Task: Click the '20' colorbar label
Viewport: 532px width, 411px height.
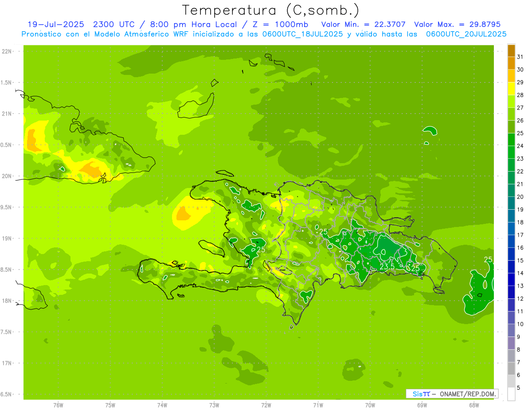Action: (520, 197)
